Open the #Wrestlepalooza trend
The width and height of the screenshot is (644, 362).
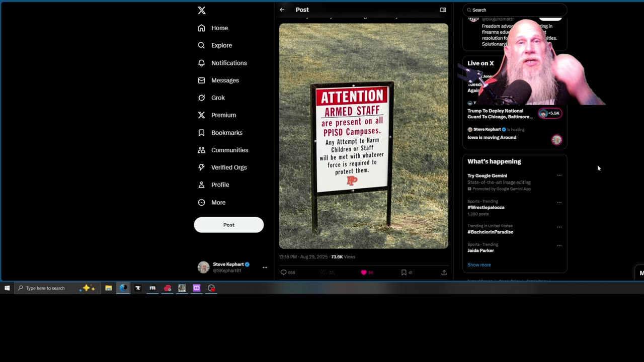click(x=486, y=207)
